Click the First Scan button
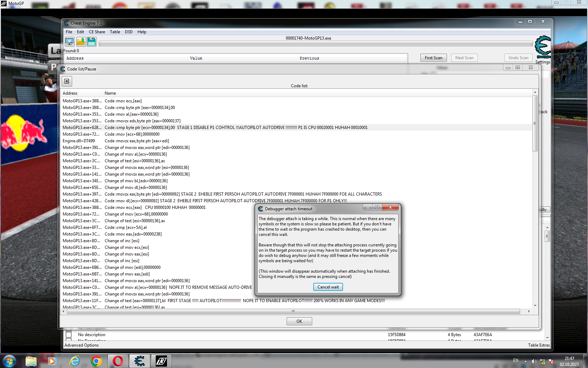This screenshot has height=368, width=588. (x=433, y=58)
